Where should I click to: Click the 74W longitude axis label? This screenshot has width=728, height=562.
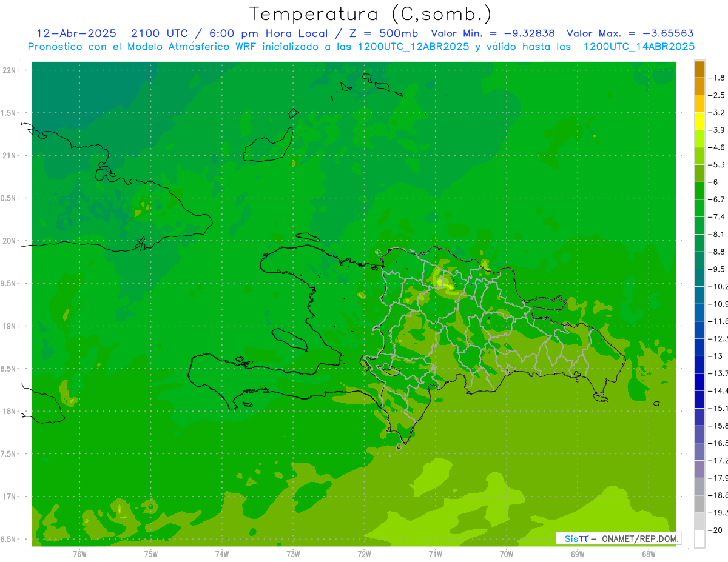[x=222, y=554]
